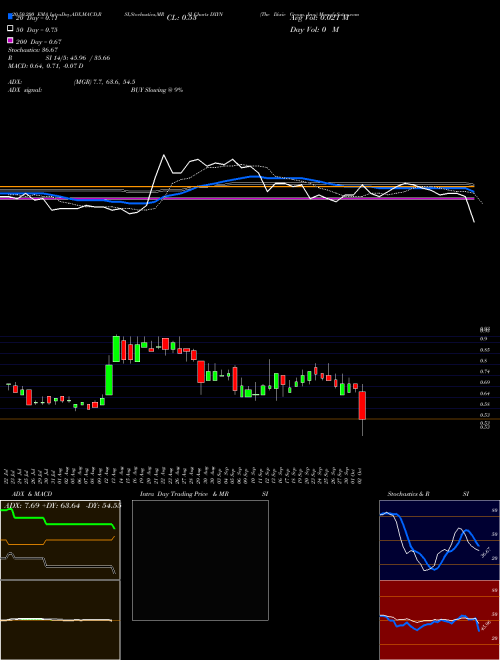Screen dimensions: 500x660
Task: Select the '20 Day - 0.71' label
Action: pos(36,18)
